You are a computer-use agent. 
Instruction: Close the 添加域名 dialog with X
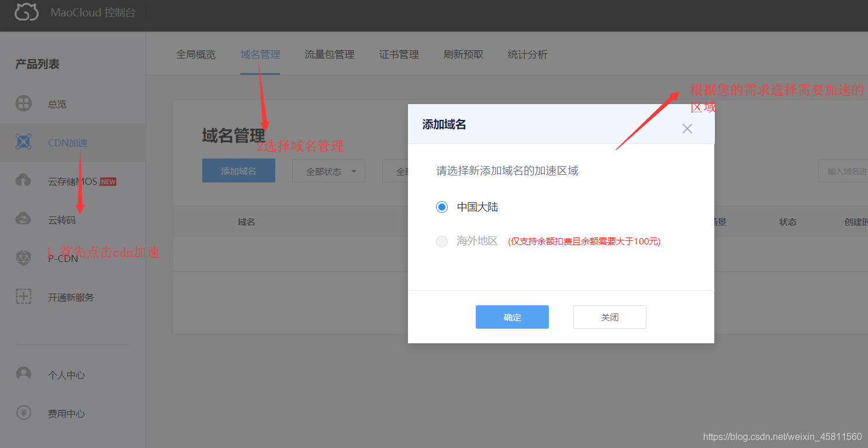point(687,129)
